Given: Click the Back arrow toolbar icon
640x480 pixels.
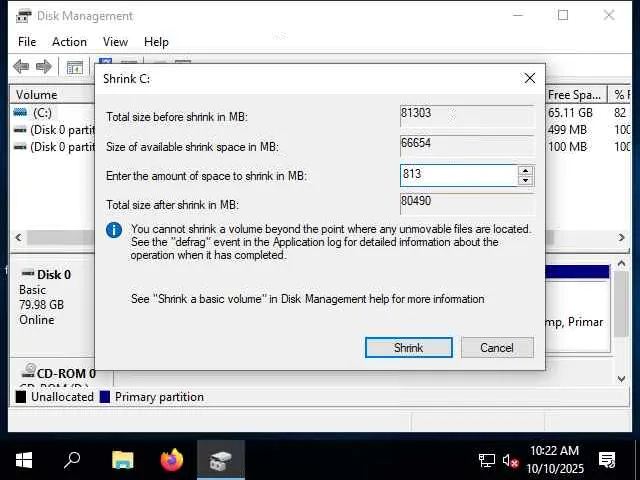Looking at the screenshot, I should tap(21, 66).
